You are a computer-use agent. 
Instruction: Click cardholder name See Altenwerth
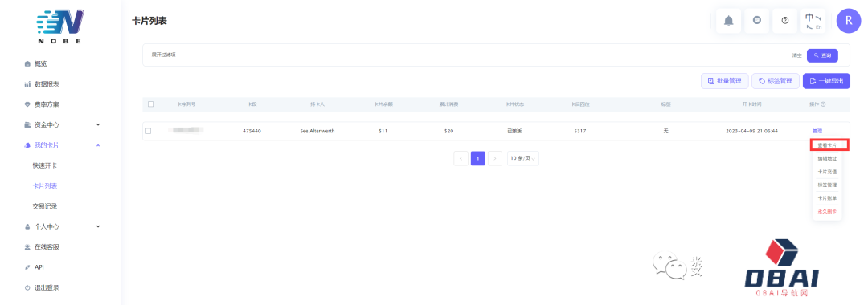point(317,131)
